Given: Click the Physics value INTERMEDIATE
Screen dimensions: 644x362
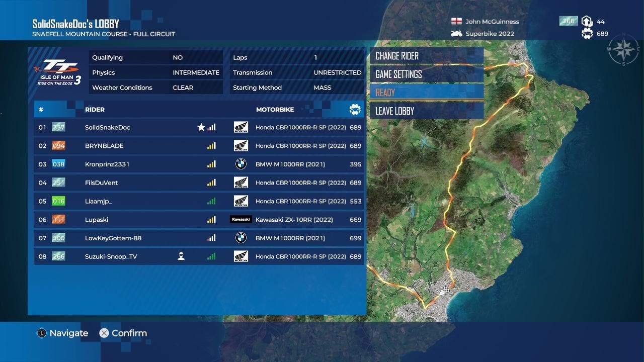Looking at the screenshot, I should point(196,72).
